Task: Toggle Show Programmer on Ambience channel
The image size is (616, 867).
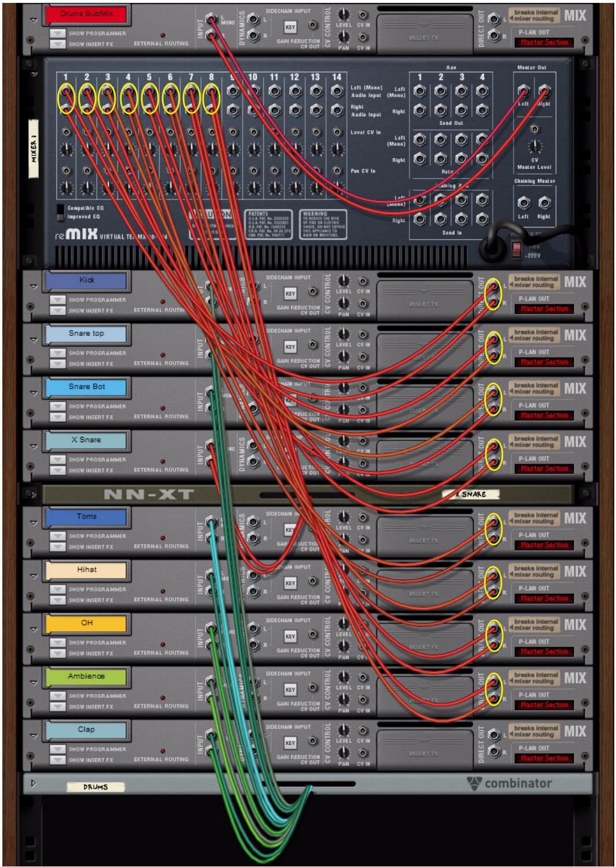Action: [57, 696]
